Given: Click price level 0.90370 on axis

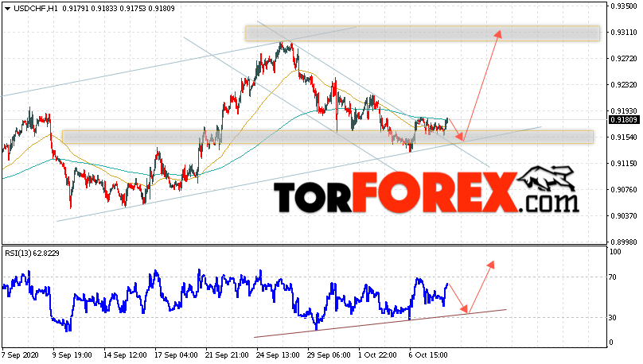Looking at the screenshot, I should click(624, 216).
